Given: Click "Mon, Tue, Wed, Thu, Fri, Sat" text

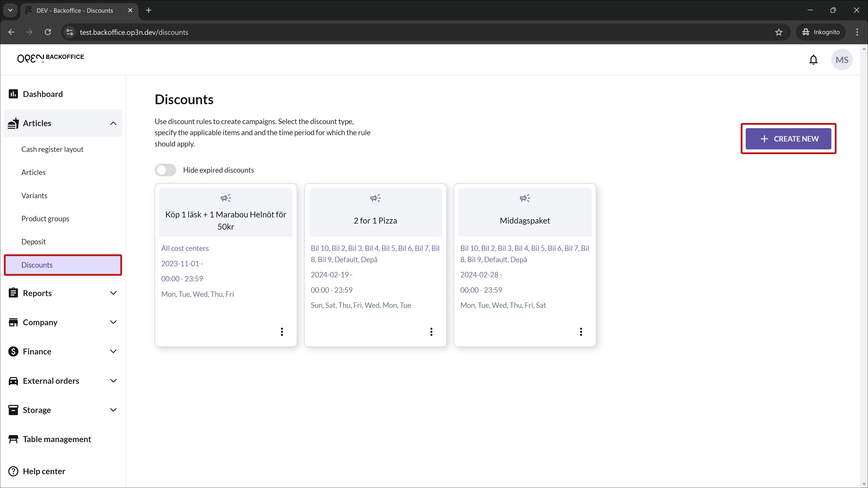Looking at the screenshot, I should coord(503,305).
